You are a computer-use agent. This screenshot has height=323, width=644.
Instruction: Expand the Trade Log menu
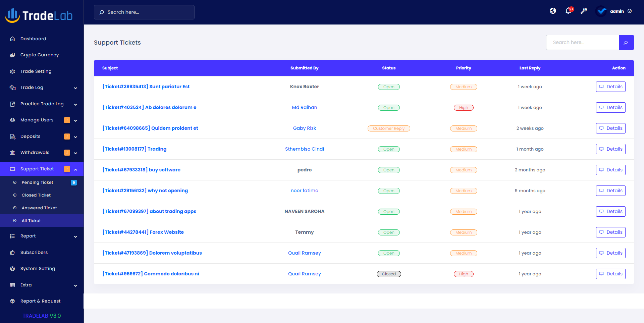75,87
